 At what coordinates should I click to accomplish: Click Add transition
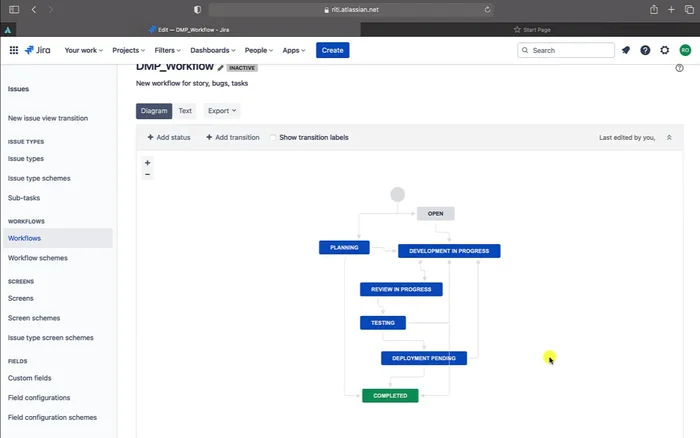(x=233, y=138)
